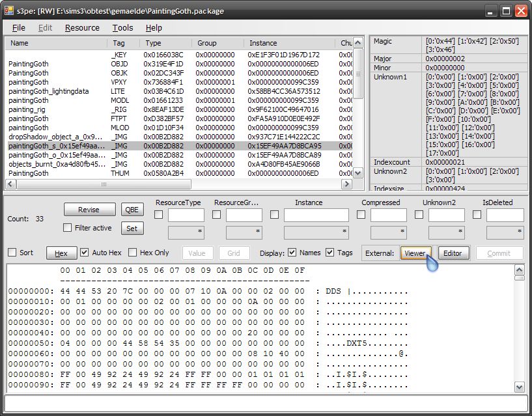The width and height of the screenshot is (532, 416).
Task: Click the Editor button
Action: (453, 253)
